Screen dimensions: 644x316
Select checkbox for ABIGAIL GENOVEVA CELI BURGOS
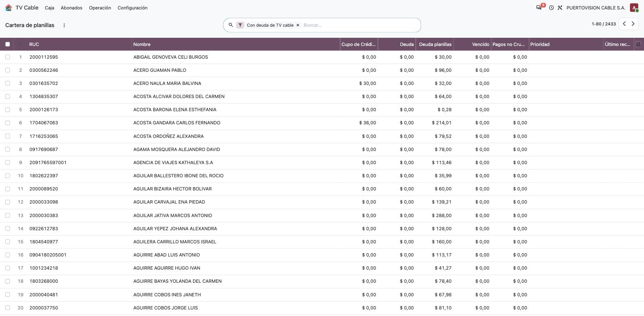point(7,57)
